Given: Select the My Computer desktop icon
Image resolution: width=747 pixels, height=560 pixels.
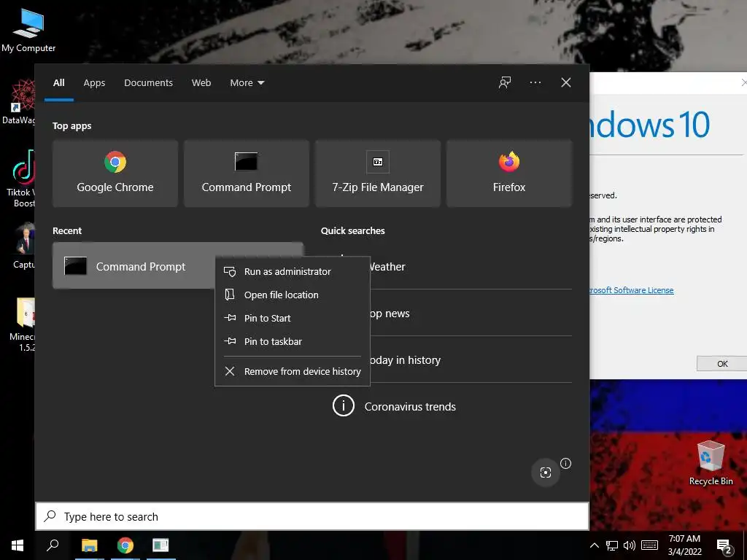Looking at the screenshot, I should pyautogui.click(x=28, y=29).
